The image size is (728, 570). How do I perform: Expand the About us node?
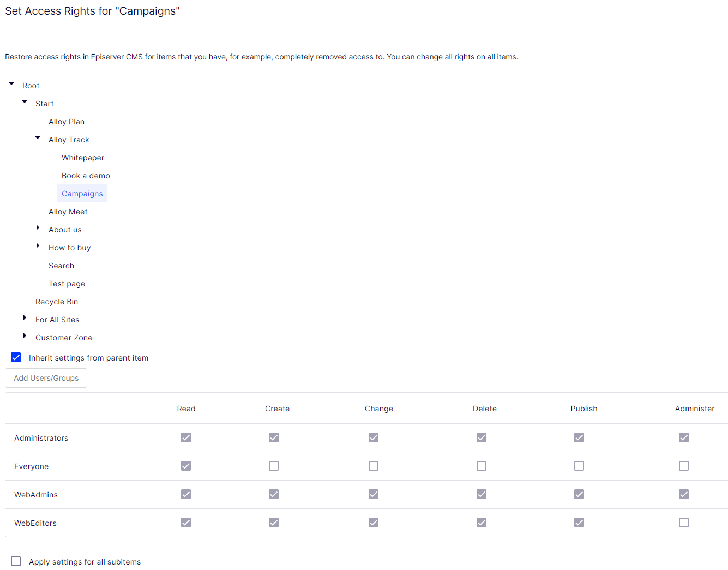[x=37, y=227]
